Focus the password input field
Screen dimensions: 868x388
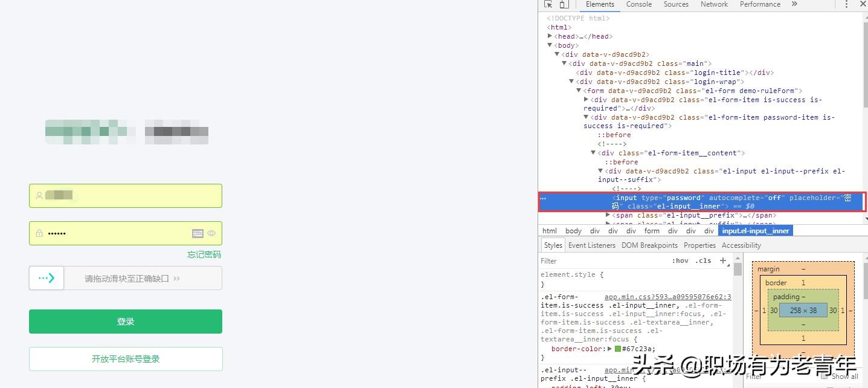coord(126,233)
